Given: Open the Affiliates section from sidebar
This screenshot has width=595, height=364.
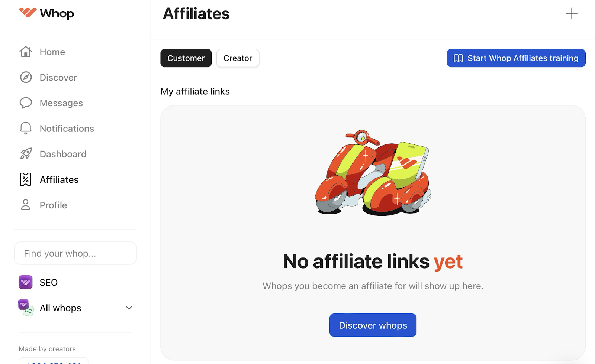Looking at the screenshot, I should [x=59, y=179].
